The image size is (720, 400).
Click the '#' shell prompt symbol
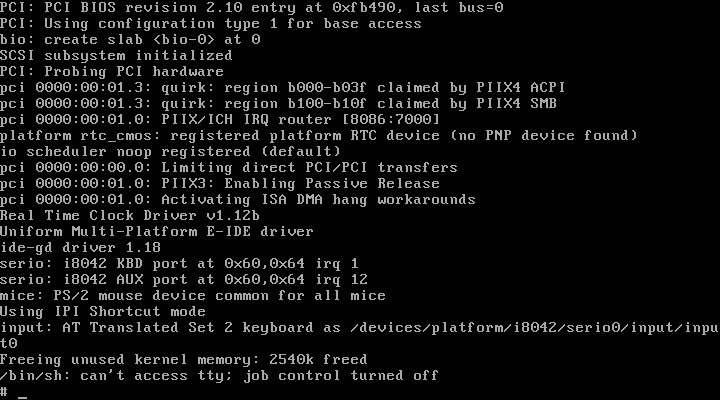[5, 391]
